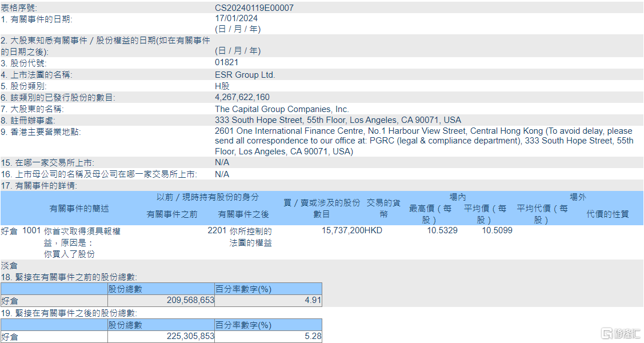The height and width of the screenshot is (343, 644).
Task: Click The Capital Group Companies, Inc. name
Action: click(x=282, y=109)
